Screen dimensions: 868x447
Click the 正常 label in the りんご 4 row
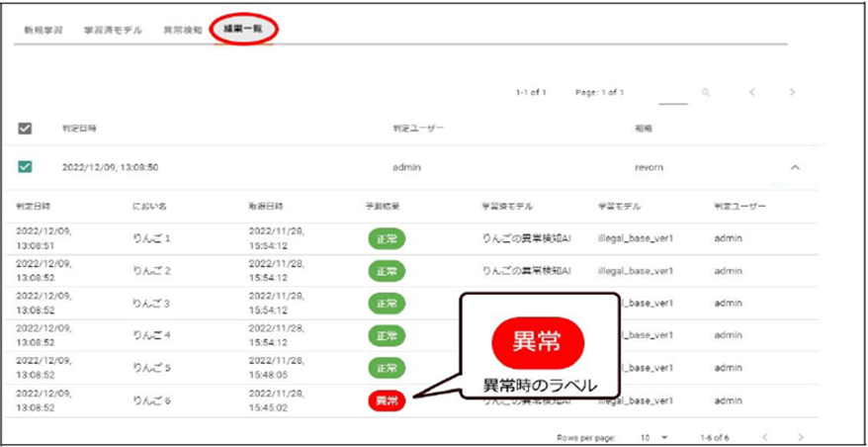point(387,336)
